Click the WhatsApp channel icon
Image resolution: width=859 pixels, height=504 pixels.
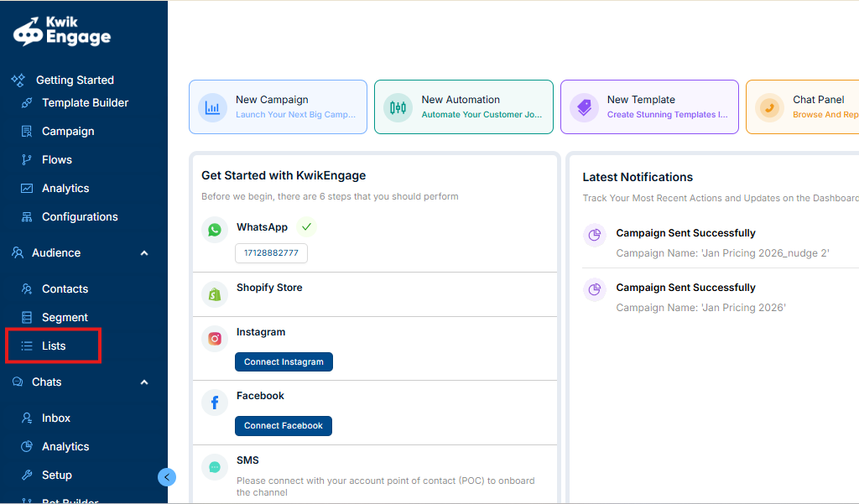click(215, 230)
